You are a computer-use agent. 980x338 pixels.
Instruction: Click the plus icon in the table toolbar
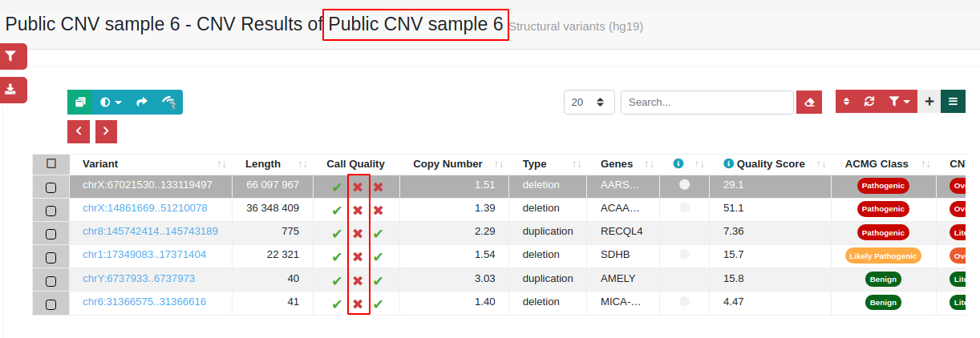tap(929, 102)
